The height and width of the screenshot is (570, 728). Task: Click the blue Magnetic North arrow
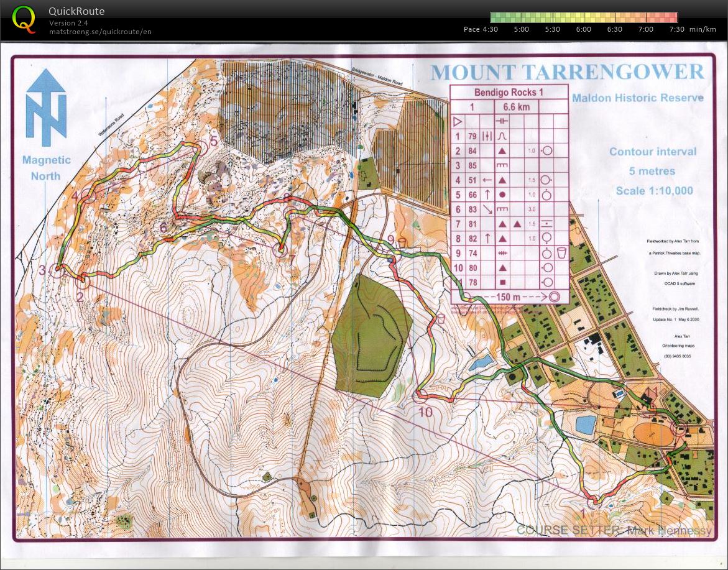click(x=46, y=106)
